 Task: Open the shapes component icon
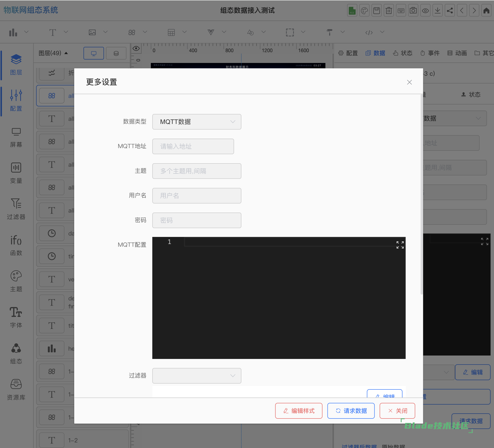pos(250,32)
